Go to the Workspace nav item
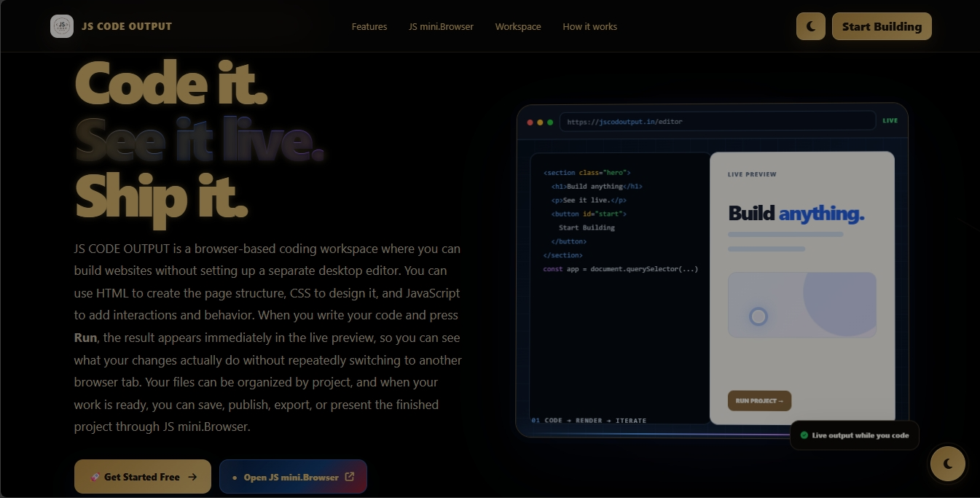This screenshot has width=980, height=498. coord(518,26)
